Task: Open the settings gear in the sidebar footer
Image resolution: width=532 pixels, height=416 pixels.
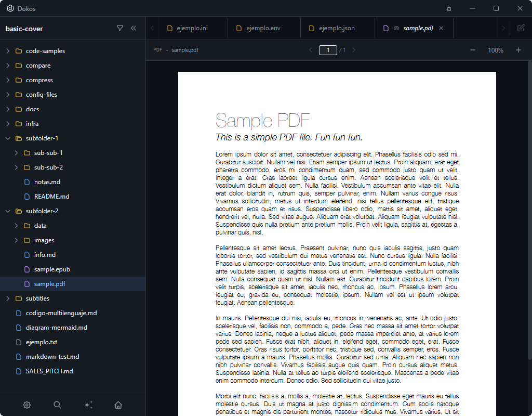Action: click(26, 405)
